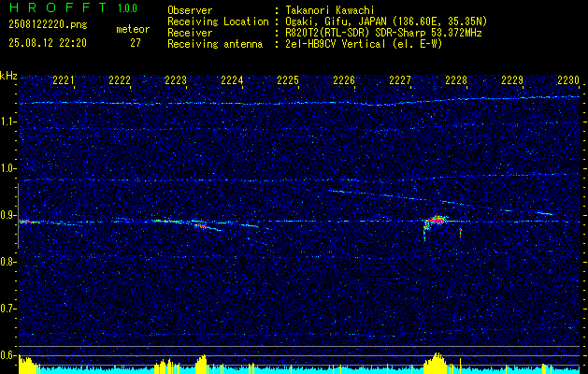Click the 2225 time marker
The width and height of the screenshot is (588, 374).
[x=288, y=80]
